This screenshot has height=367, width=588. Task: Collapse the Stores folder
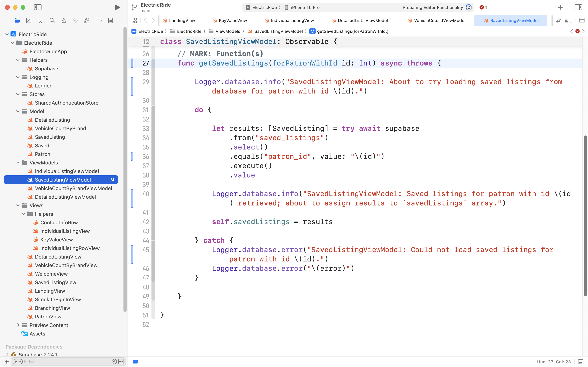18,94
